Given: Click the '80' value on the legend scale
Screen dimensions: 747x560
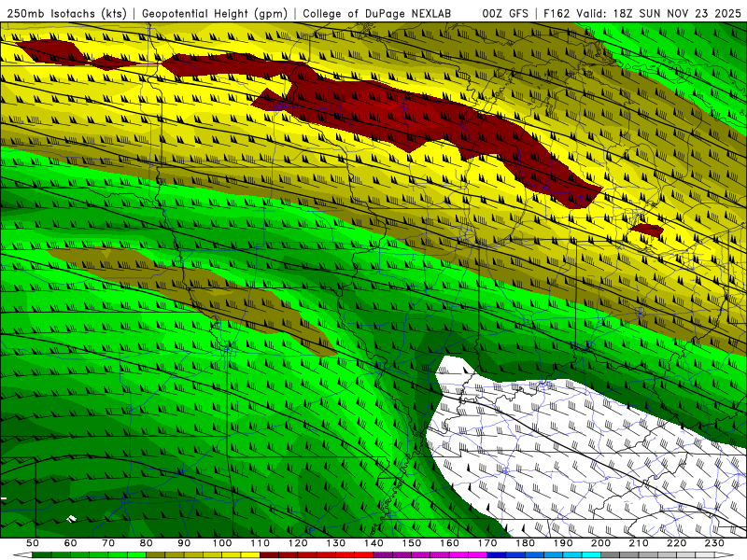Looking at the screenshot, I should point(147,543).
